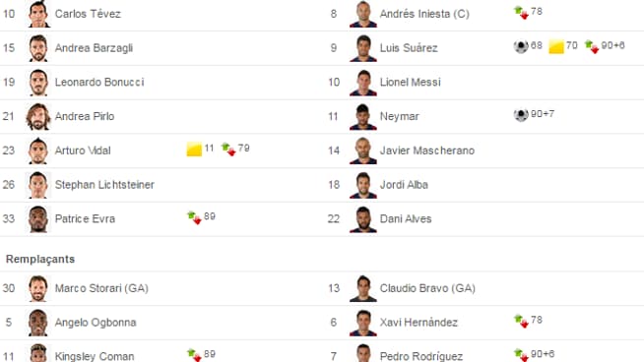Open Jordi Alba's player link

(x=404, y=185)
